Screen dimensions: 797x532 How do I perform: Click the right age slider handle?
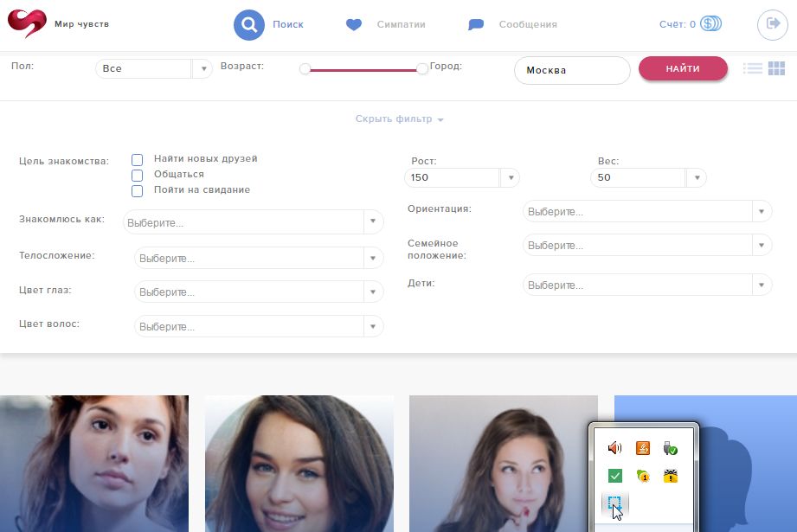[422, 69]
